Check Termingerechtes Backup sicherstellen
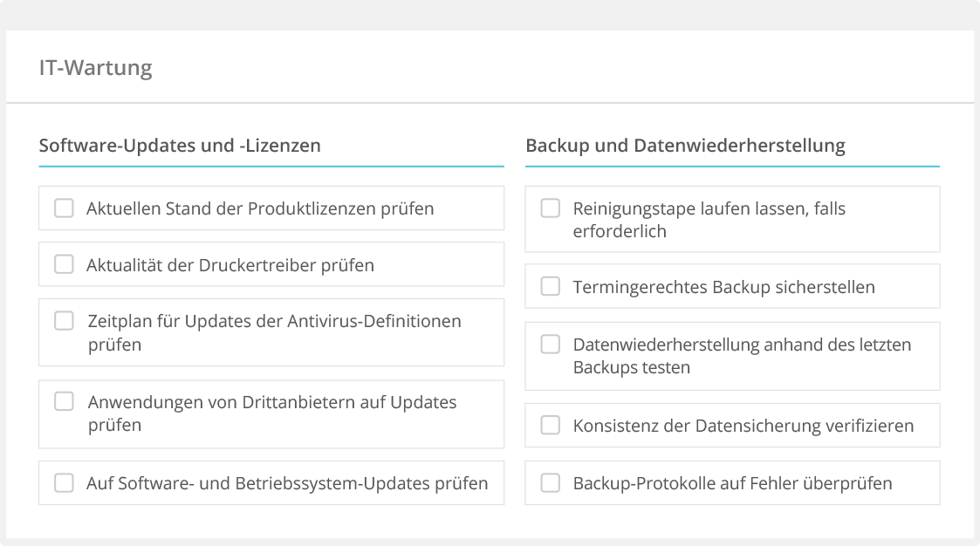The height and width of the screenshot is (546, 980). pos(550,285)
